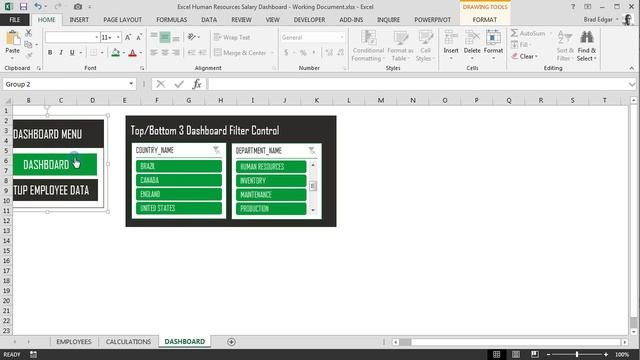The image size is (640, 360).
Task: Click the Clear eraser icon
Action: point(515,56)
